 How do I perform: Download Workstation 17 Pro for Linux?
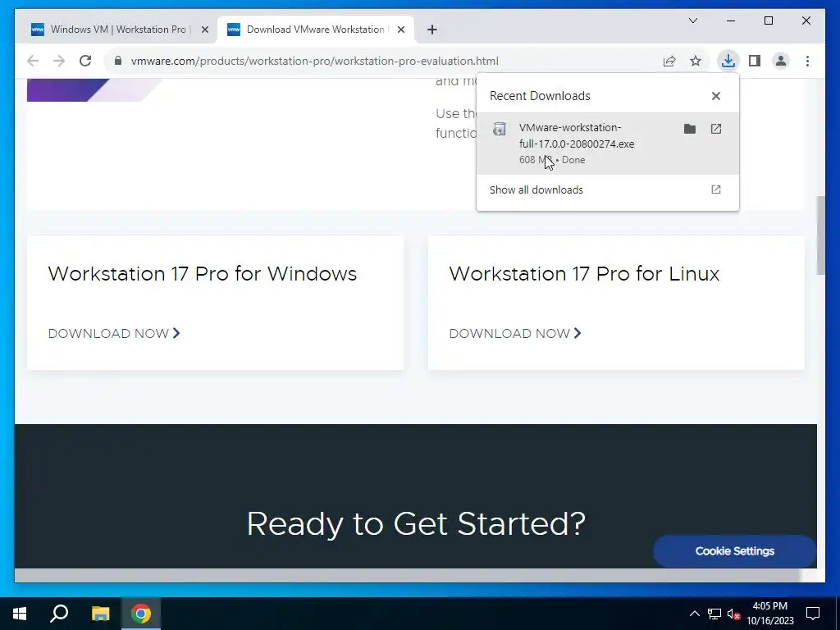tap(515, 333)
